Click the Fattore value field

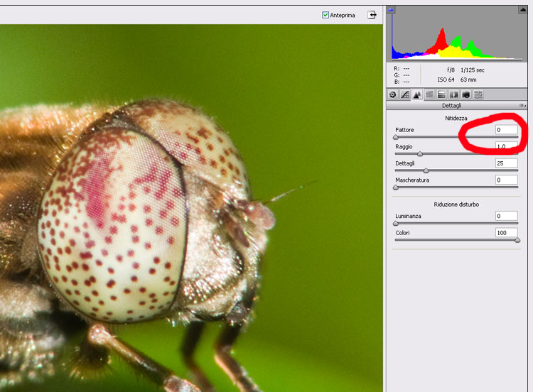[x=506, y=130]
